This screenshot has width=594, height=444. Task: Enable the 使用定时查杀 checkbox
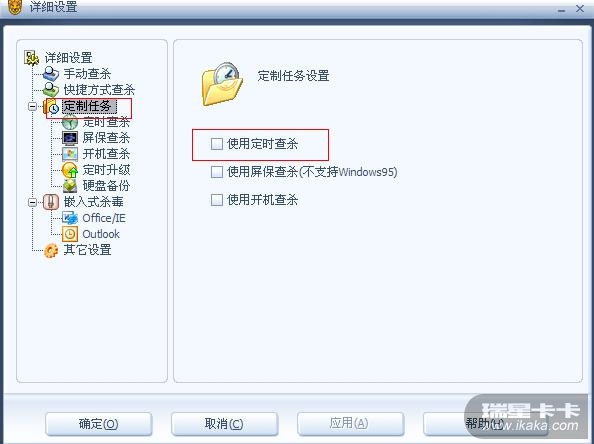(217, 144)
